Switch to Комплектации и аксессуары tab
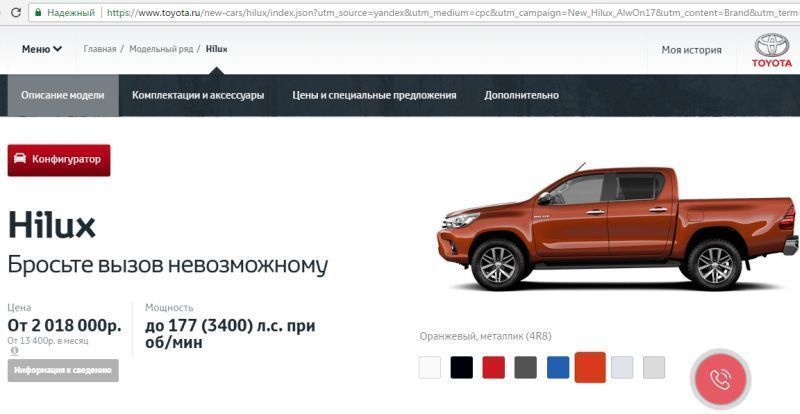Screen dimensions: 800x414 [198, 95]
